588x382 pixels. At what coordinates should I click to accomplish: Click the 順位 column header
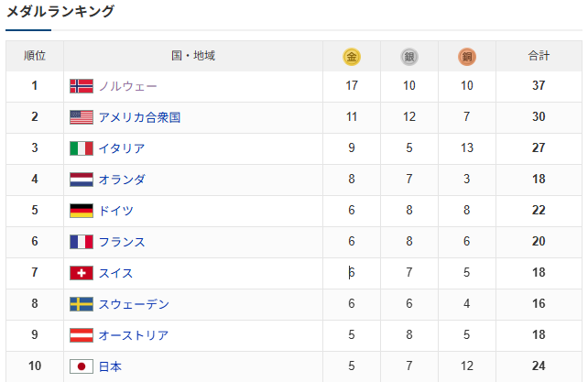[x=35, y=56]
